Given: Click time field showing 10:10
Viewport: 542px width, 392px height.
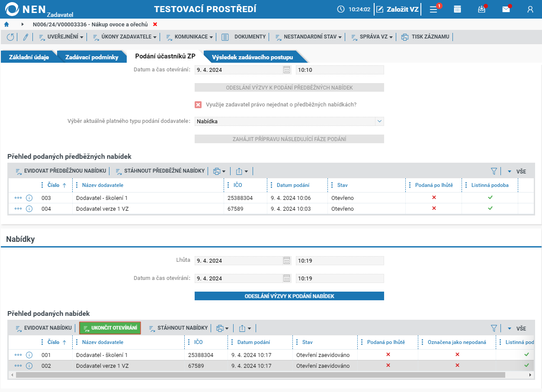Looking at the screenshot, I should [340, 70].
